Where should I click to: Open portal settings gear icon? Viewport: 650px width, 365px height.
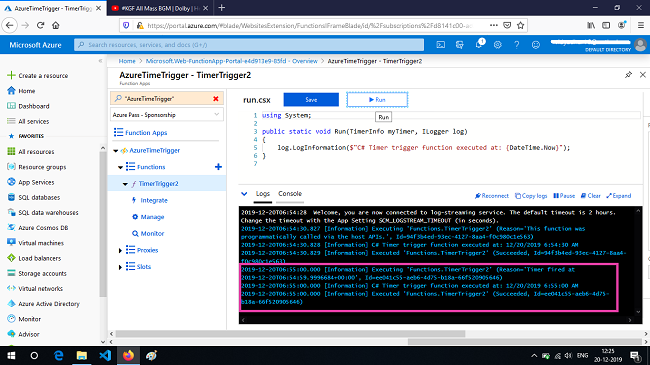(x=497, y=44)
